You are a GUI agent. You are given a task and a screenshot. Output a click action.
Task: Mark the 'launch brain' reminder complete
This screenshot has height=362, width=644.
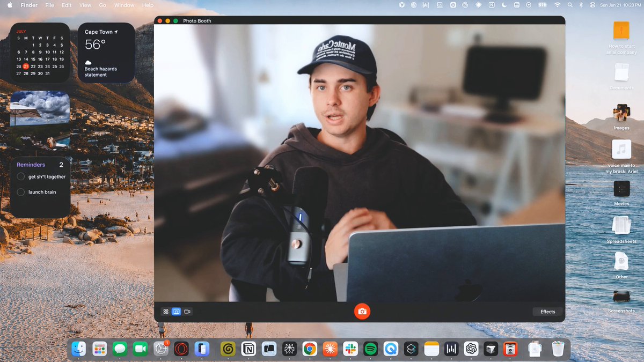(x=21, y=192)
